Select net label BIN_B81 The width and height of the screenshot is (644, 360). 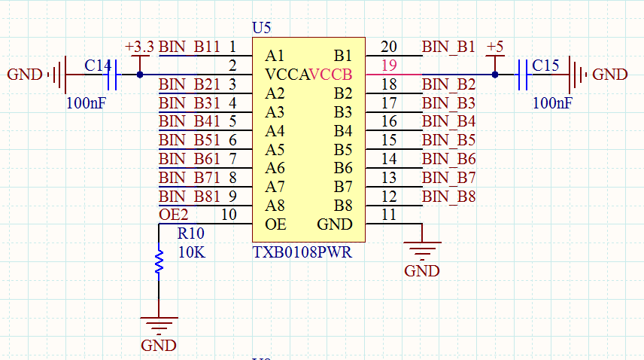190,197
